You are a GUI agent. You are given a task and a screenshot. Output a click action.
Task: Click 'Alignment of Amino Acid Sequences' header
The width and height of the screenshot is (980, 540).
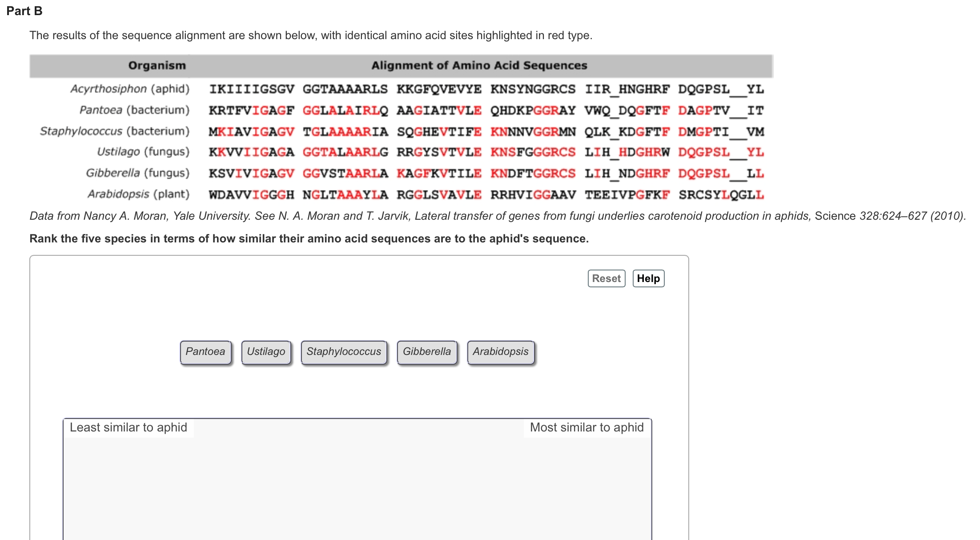(479, 66)
